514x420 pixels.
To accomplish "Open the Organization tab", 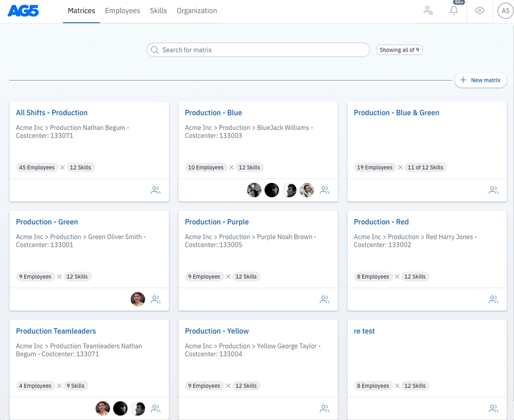I will [196, 11].
